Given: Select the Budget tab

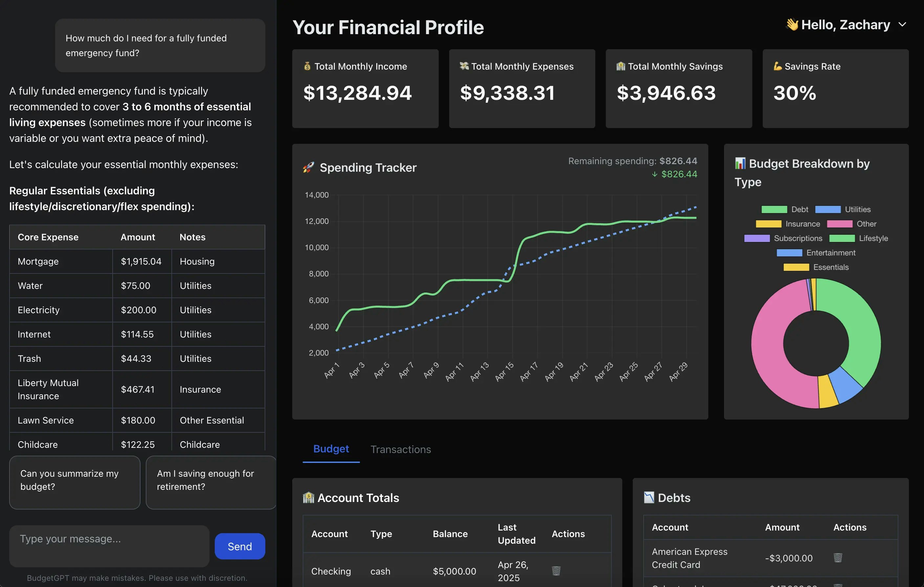Looking at the screenshot, I should click(x=331, y=449).
